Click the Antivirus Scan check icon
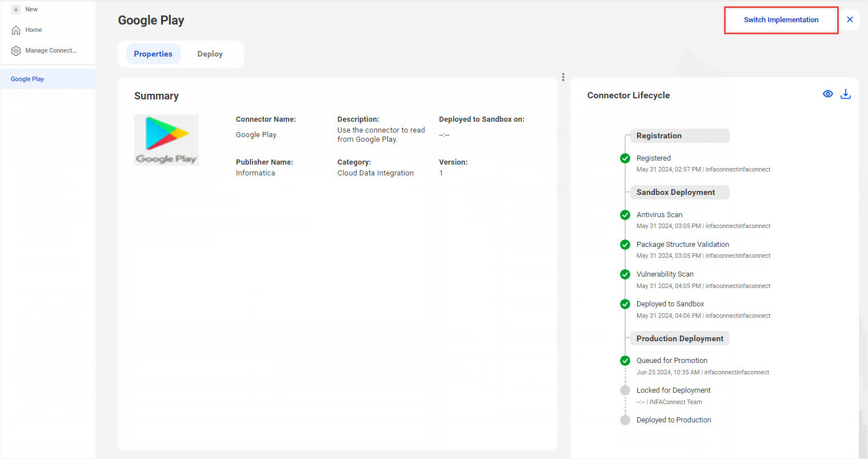The width and height of the screenshot is (868, 459). [625, 215]
